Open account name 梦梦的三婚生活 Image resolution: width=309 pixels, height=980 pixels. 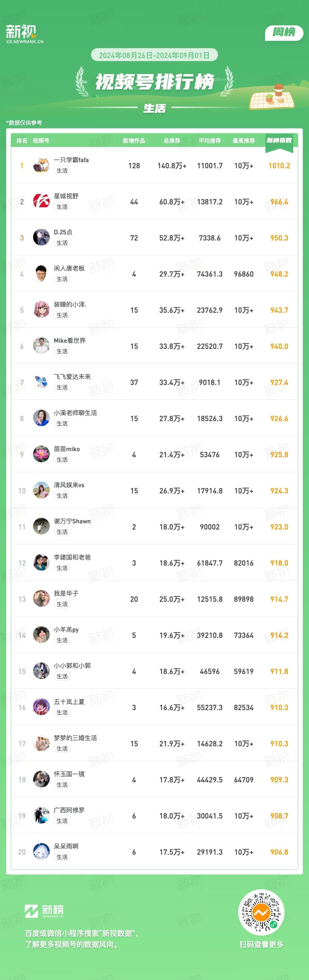(x=75, y=738)
